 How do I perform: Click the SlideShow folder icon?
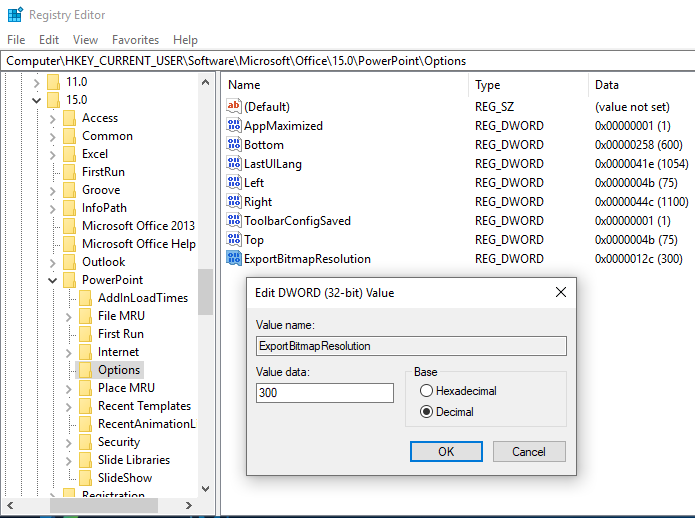[x=85, y=478]
